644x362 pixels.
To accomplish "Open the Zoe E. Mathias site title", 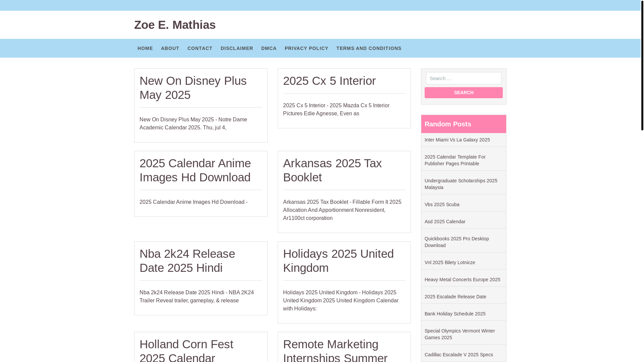I will tap(175, 25).
